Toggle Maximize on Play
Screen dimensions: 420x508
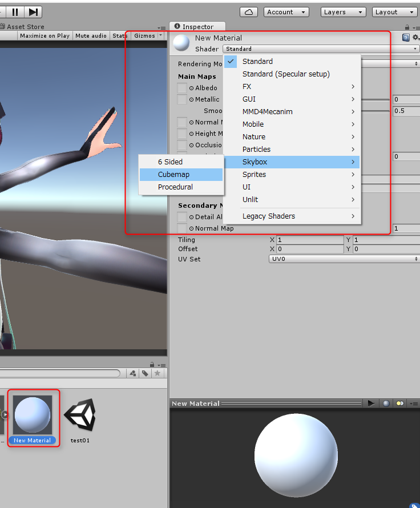coord(45,35)
